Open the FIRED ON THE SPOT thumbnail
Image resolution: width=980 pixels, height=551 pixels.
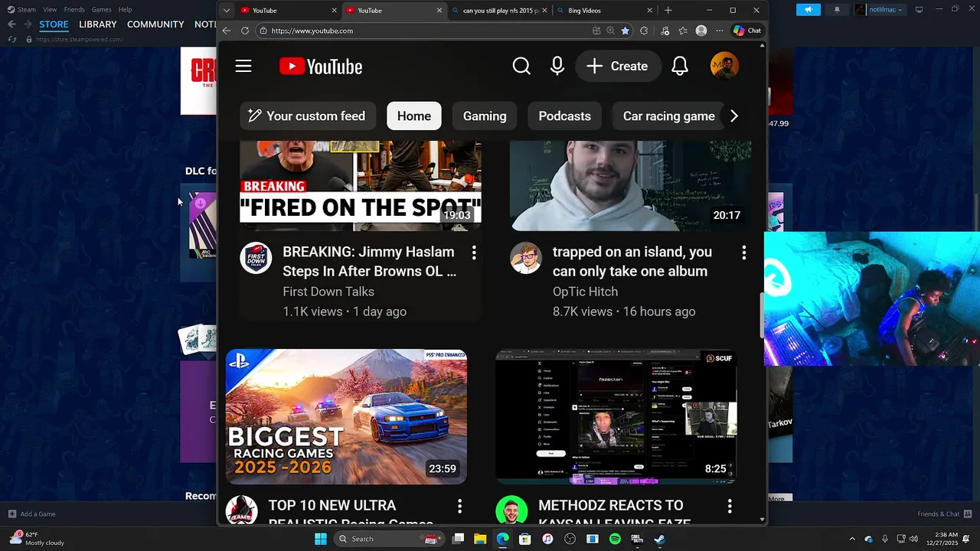pos(361,186)
